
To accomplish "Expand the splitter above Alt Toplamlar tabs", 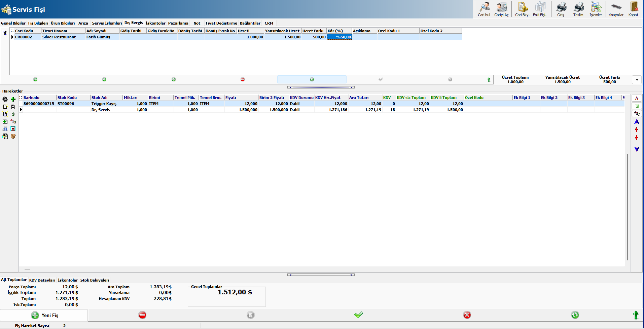I will tap(321, 275).
